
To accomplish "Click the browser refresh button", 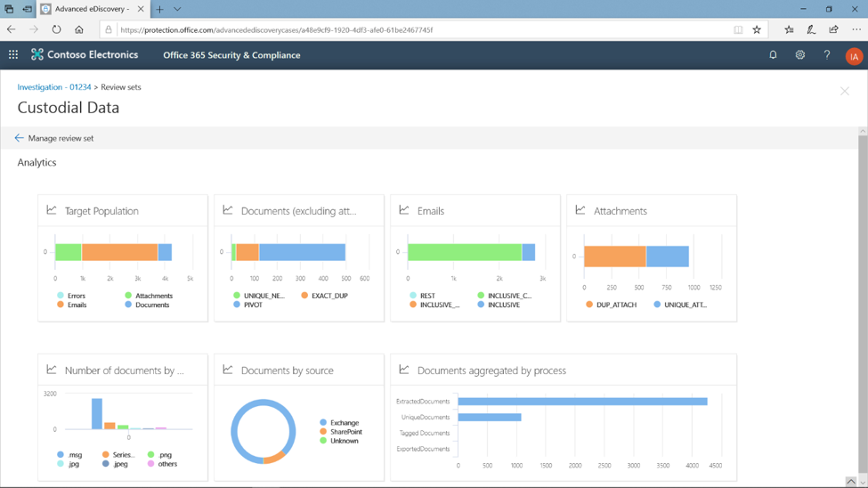I will pyautogui.click(x=56, y=29).
